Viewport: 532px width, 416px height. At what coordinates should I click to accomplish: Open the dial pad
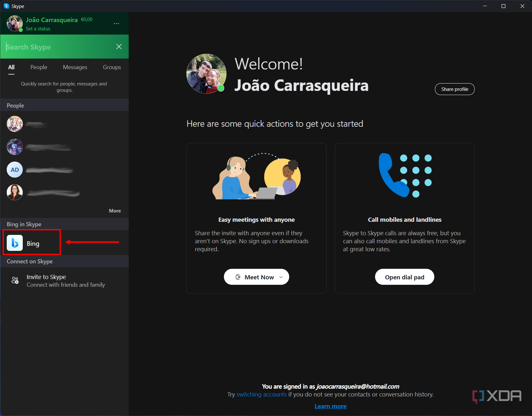pos(404,277)
